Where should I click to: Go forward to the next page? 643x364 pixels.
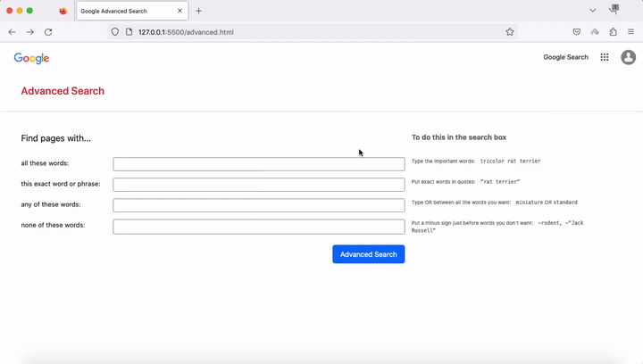click(30, 32)
